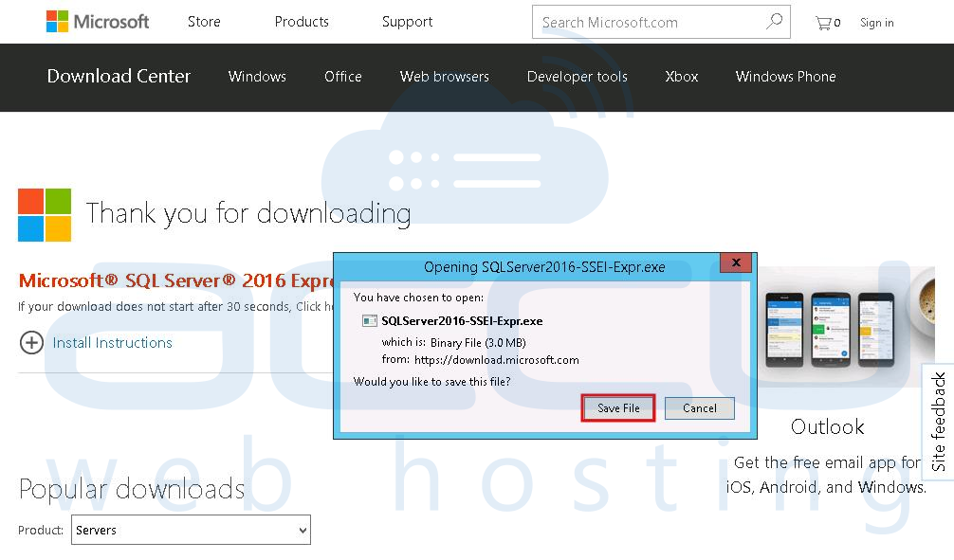This screenshot has height=560, width=954.
Task: Click the Outlook phones promo image
Action: click(846, 328)
